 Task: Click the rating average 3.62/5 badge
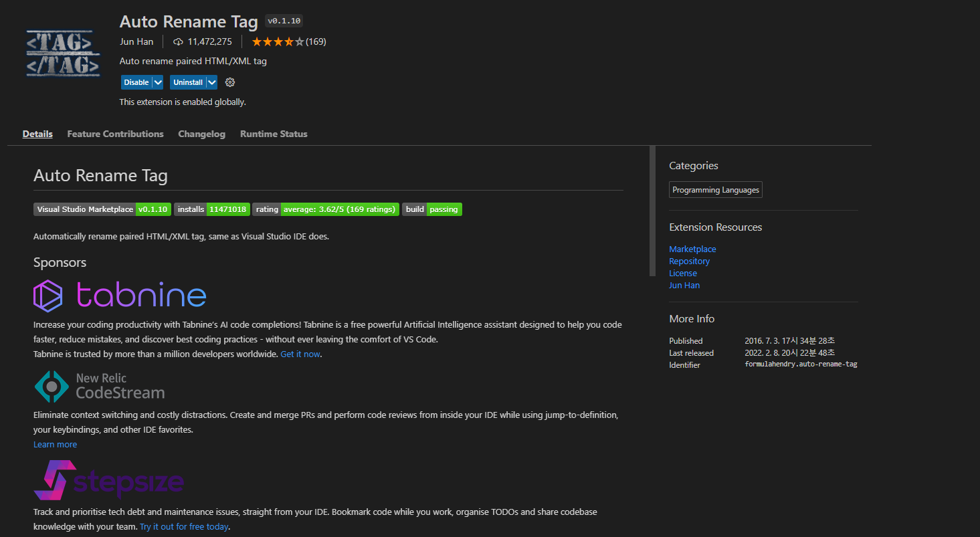[x=326, y=209]
